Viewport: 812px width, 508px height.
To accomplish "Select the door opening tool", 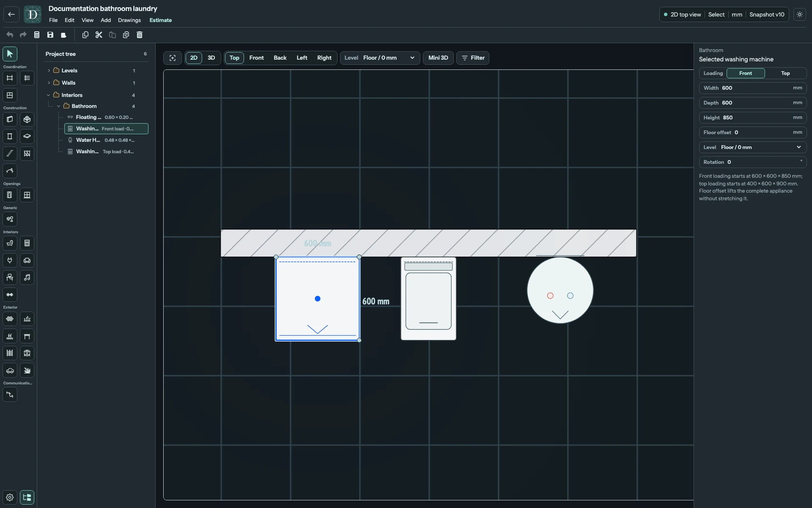I will tap(10, 195).
